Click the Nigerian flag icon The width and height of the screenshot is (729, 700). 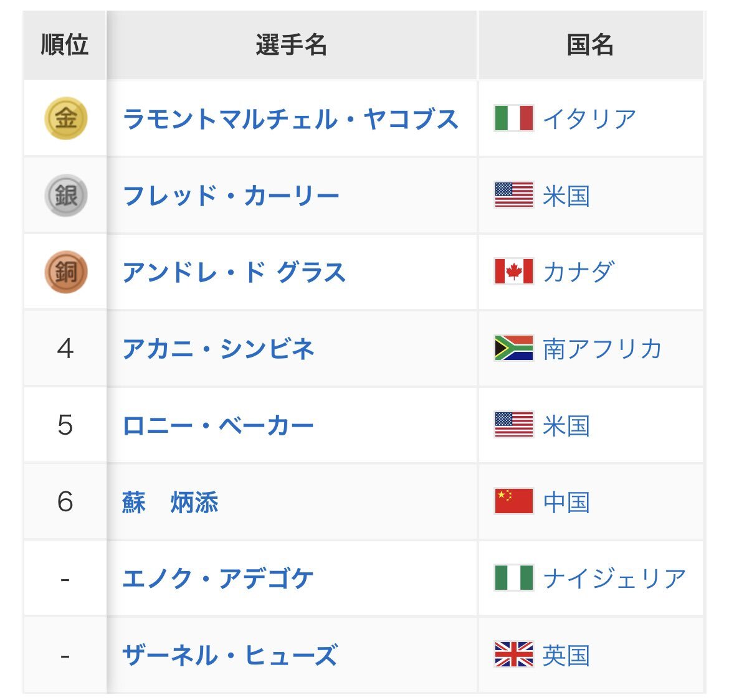coord(513,578)
